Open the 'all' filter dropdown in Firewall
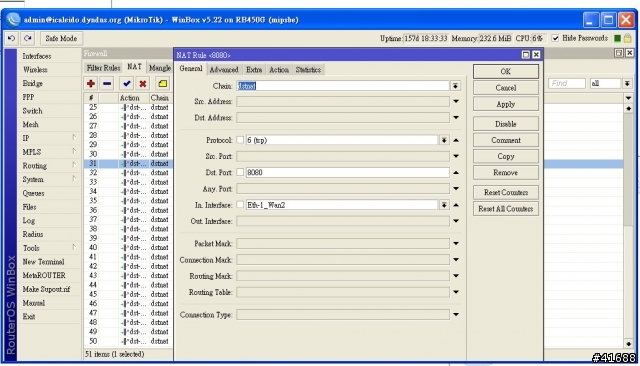 coord(627,83)
